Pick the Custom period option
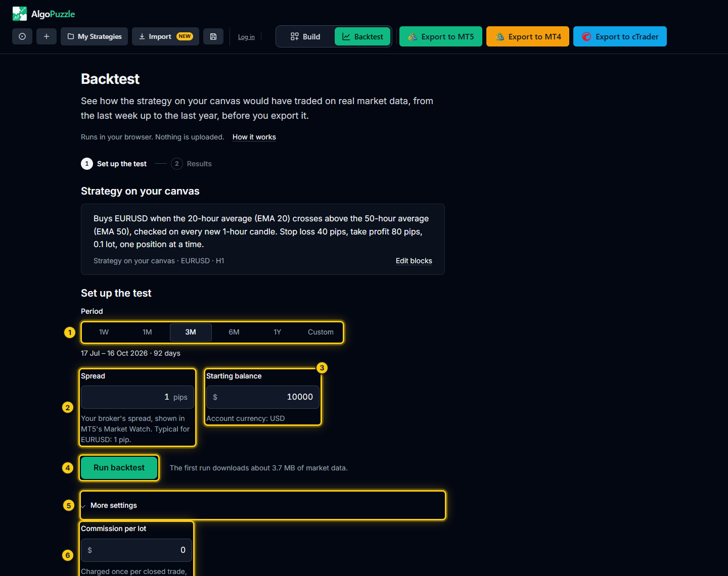 coord(321,332)
